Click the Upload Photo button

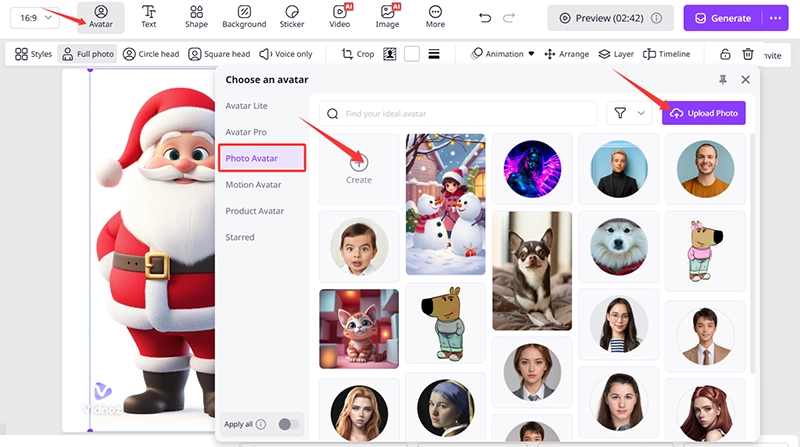pos(703,113)
